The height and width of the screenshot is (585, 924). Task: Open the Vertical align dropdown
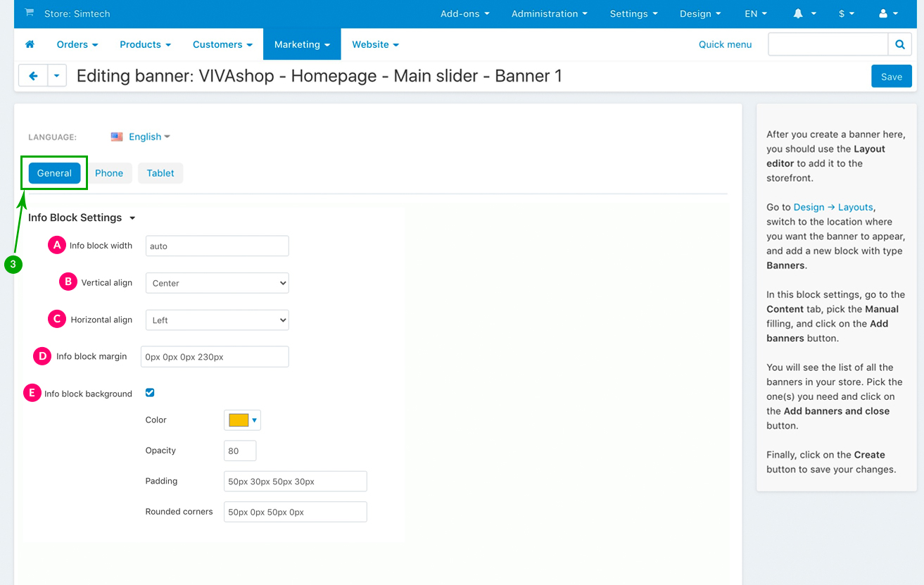(x=217, y=283)
